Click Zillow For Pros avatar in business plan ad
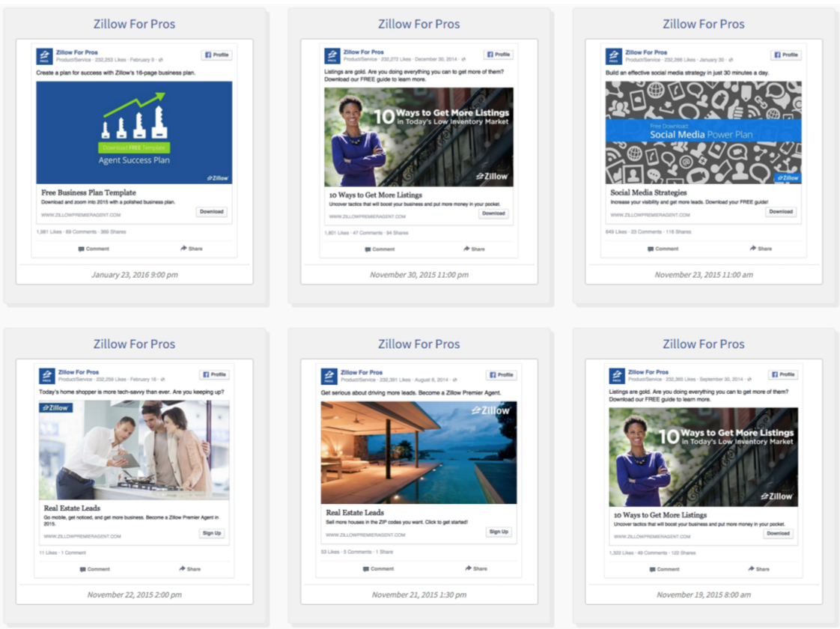The height and width of the screenshot is (629, 840). (44, 57)
